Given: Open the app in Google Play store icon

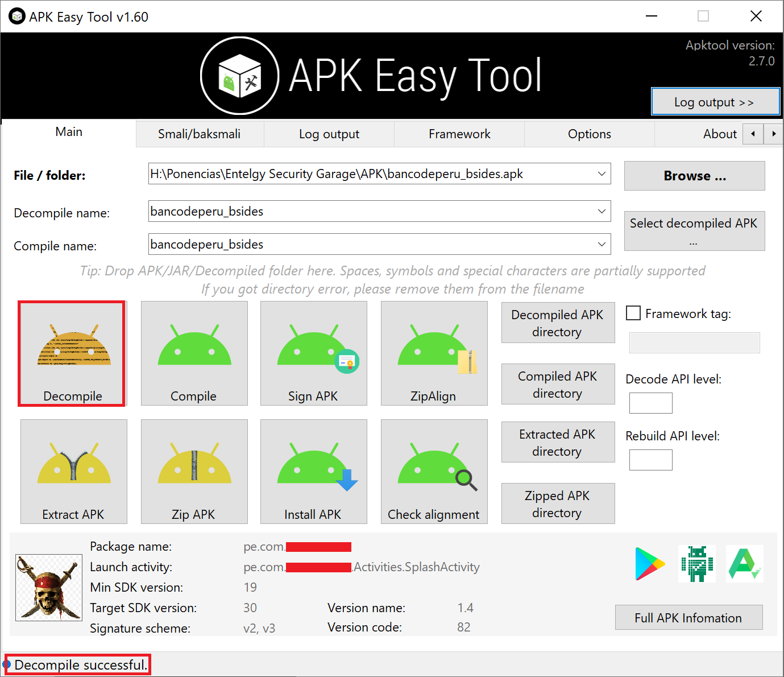Looking at the screenshot, I should tap(650, 564).
